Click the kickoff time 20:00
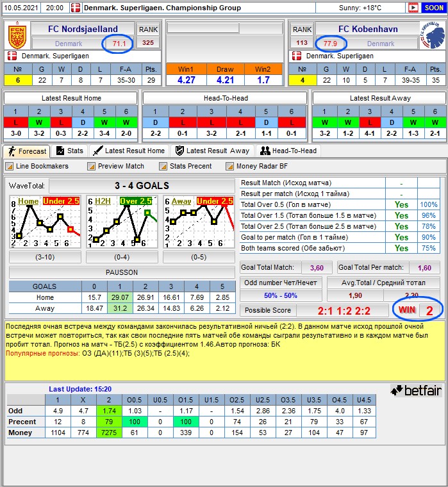448x487 pixels. click(x=54, y=8)
